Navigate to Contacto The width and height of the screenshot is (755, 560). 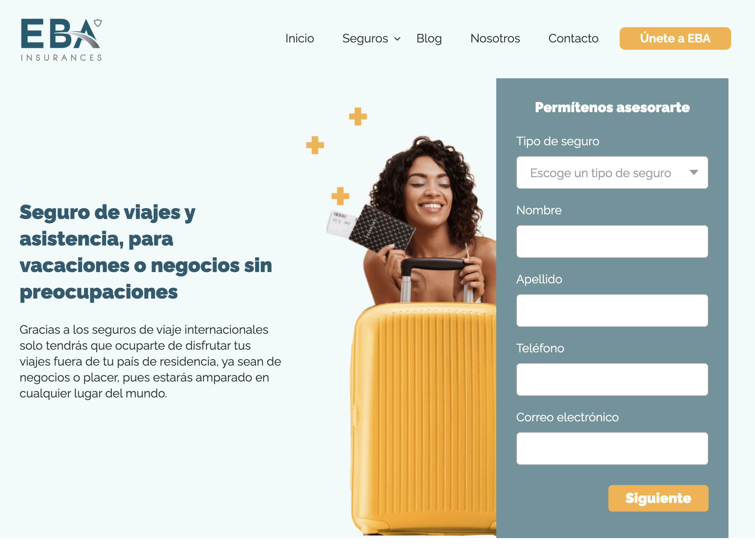click(x=573, y=38)
